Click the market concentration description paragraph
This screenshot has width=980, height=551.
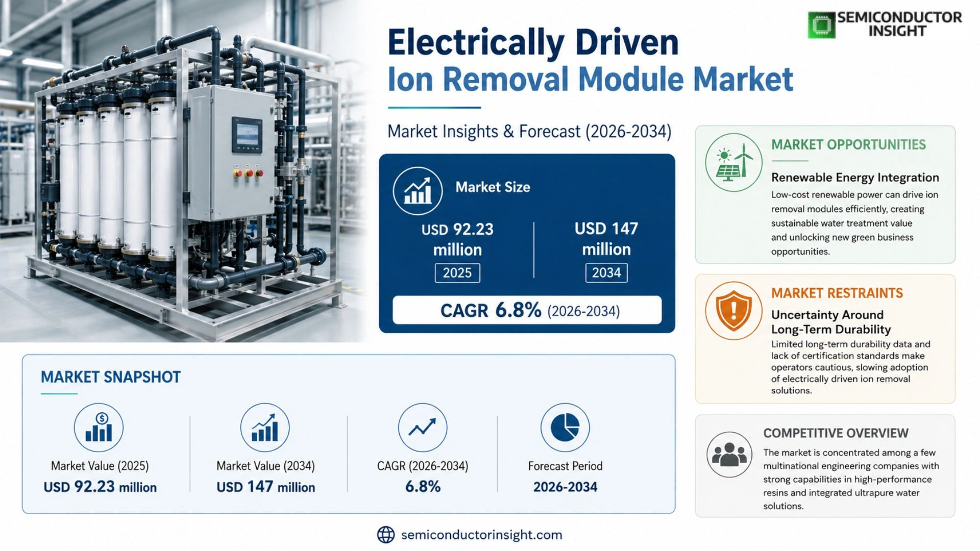pyautogui.click(x=851, y=479)
